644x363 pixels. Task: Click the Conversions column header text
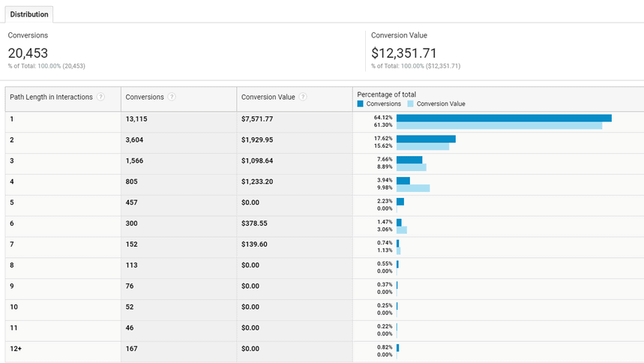[145, 97]
